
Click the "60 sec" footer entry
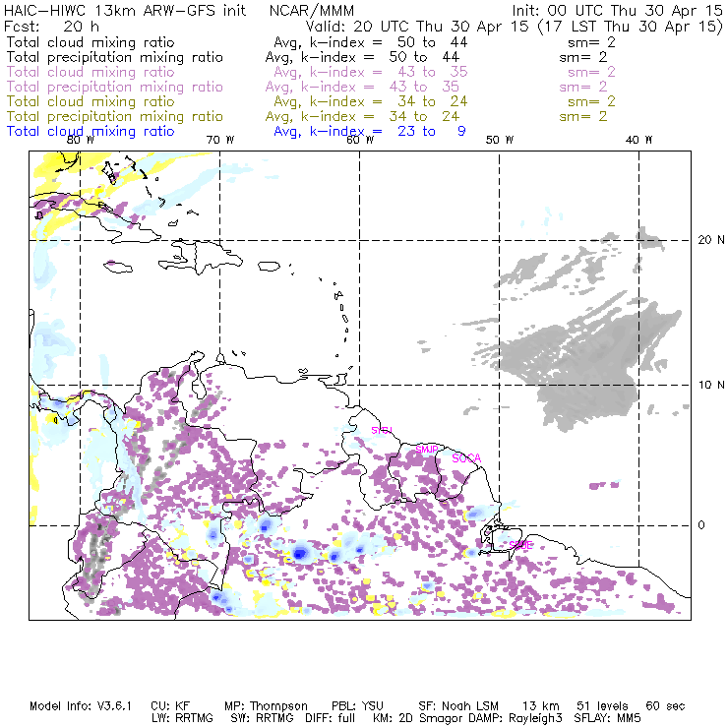665,706
